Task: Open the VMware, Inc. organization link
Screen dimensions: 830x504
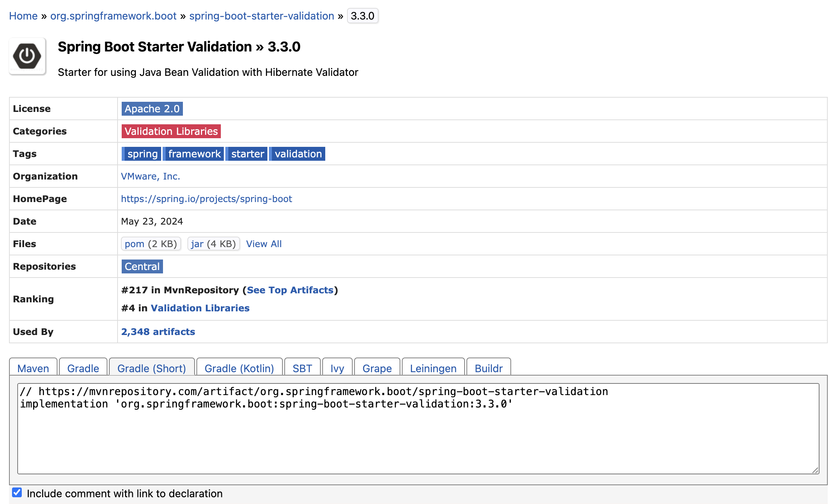Action: click(x=150, y=176)
